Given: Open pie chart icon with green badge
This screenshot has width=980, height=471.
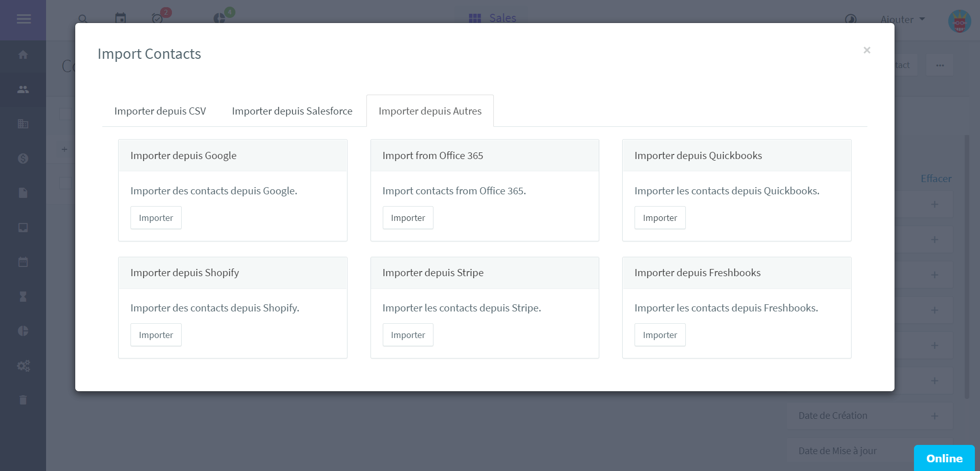Looking at the screenshot, I should [219, 18].
